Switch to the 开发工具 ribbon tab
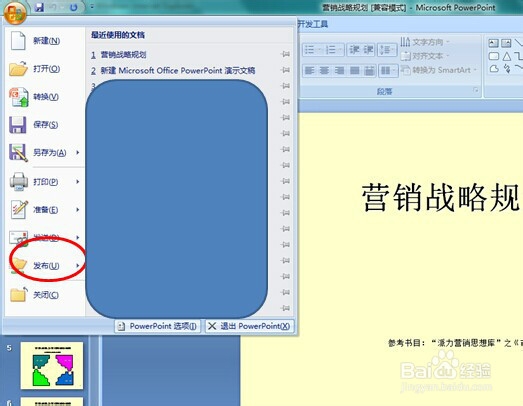523x406 pixels. click(313, 24)
